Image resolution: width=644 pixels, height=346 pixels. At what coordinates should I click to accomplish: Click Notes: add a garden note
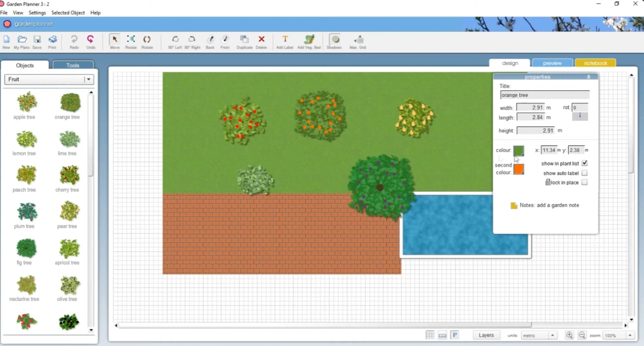click(x=549, y=205)
